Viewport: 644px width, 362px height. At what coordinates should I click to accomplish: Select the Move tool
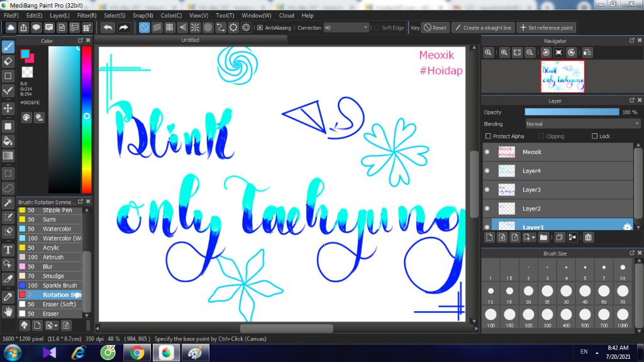[8, 108]
